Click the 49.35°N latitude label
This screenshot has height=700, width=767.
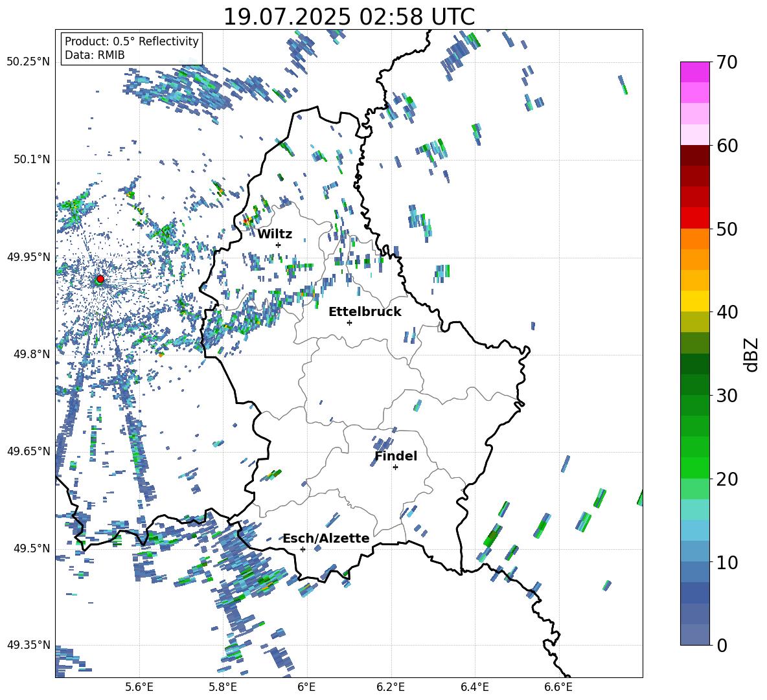[29, 645]
